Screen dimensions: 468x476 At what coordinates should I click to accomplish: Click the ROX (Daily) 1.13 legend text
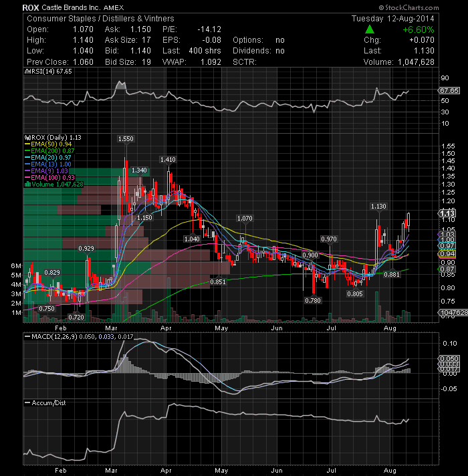pos(56,138)
